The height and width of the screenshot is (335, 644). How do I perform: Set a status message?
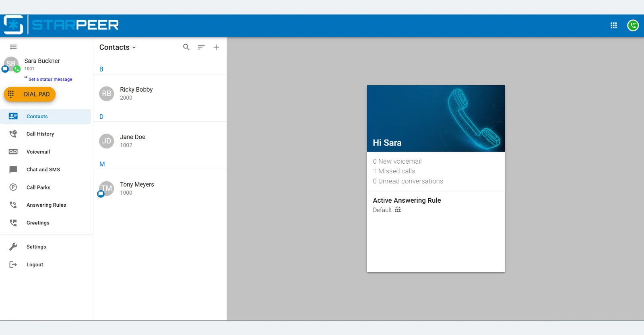click(50, 79)
